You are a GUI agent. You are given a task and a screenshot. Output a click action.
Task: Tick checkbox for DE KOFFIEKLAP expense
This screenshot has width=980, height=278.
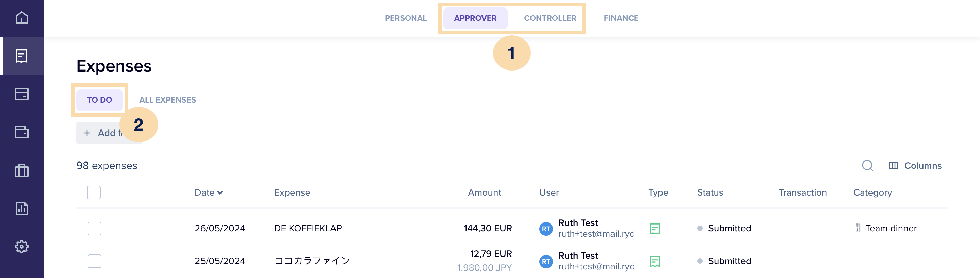(94, 229)
